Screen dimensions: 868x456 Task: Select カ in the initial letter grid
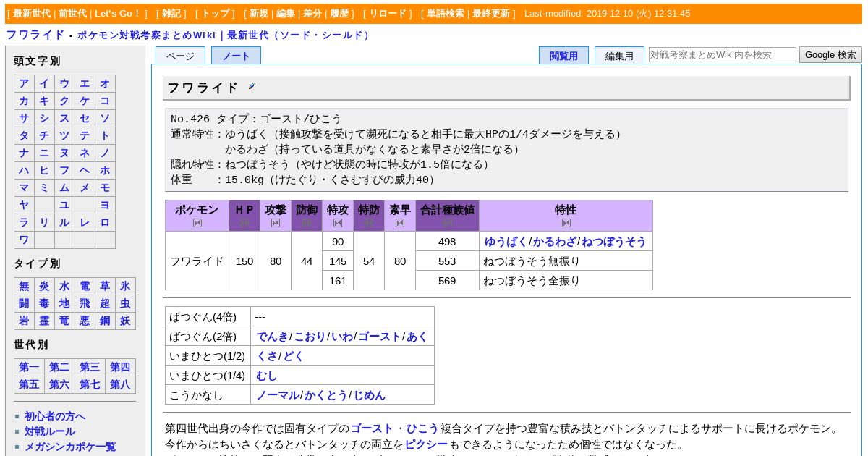coord(24,101)
